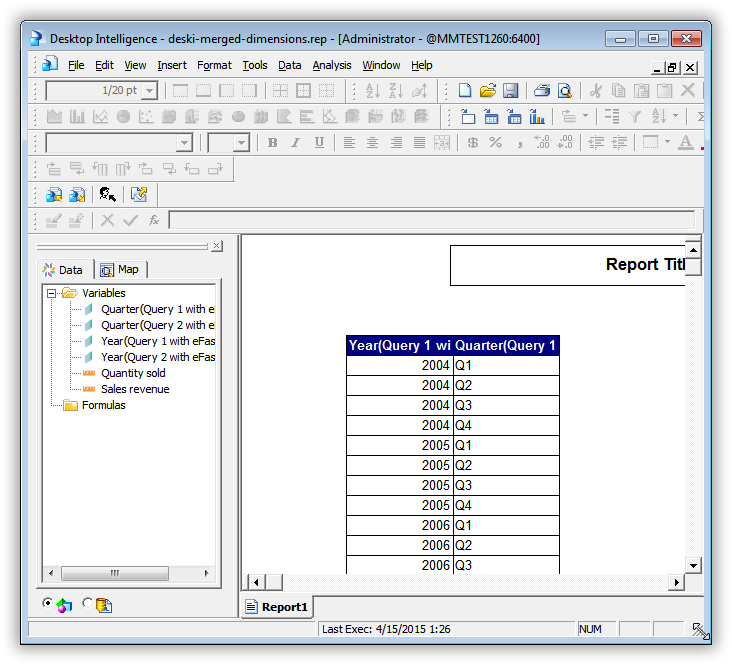The height and width of the screenshot is (665, 732).
Task: Align text right
Action: coord(396,142)
